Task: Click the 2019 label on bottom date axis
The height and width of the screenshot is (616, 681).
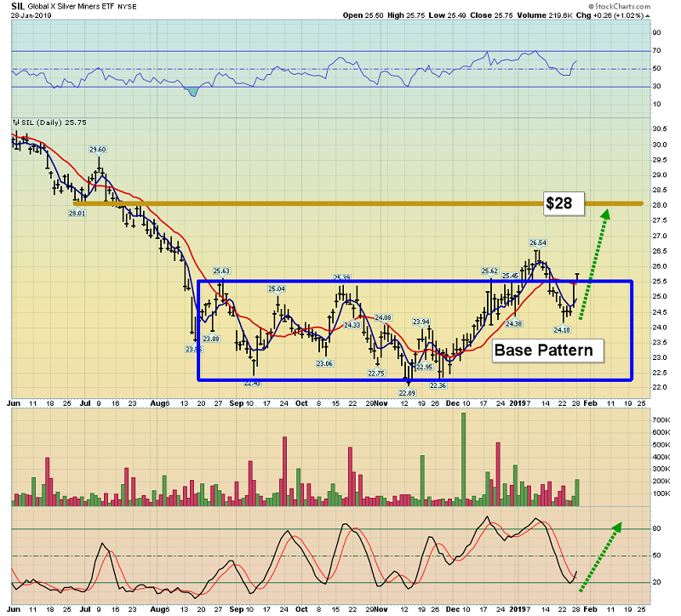Action: click(x=518, y=609)
